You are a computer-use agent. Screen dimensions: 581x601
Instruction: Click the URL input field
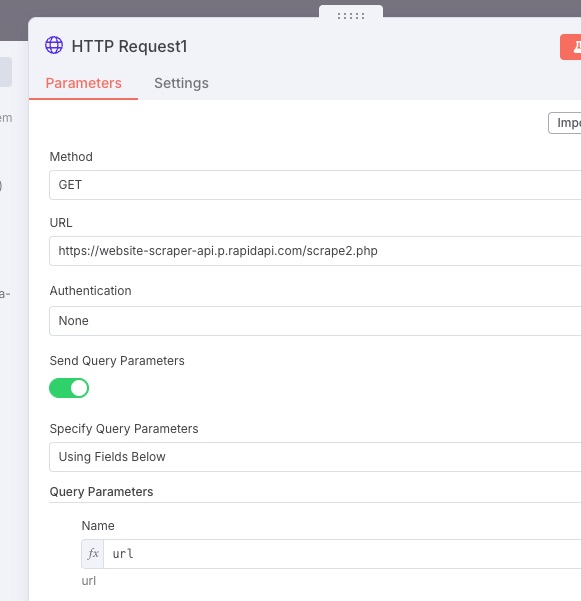pos(315,251)
